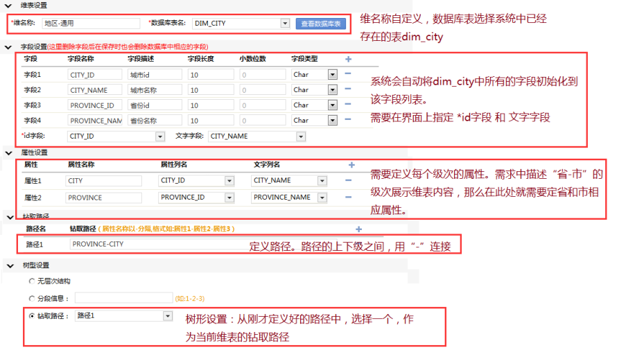Click the 维名称 input field

tap(90, 24)
